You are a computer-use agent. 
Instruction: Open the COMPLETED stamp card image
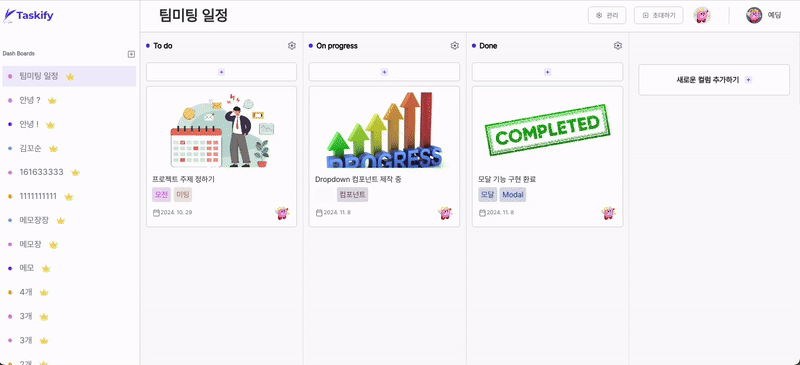click(547, 131)
